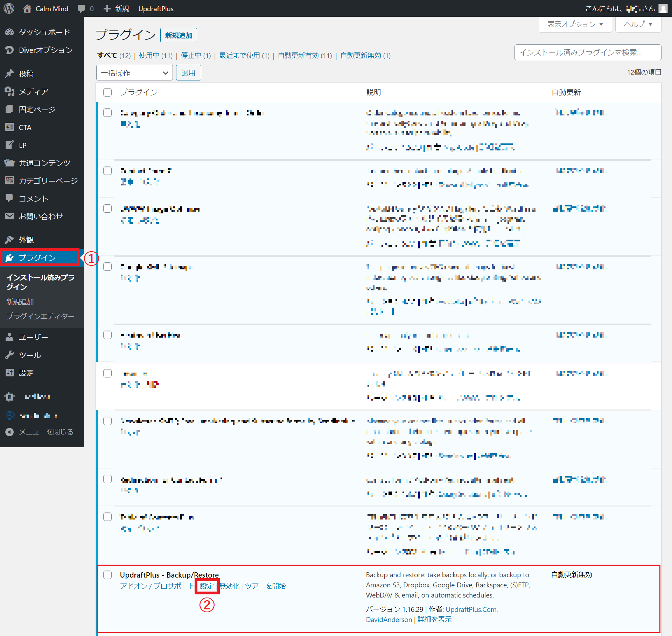Click the 設定 sliders icon in sidebar

9,373
